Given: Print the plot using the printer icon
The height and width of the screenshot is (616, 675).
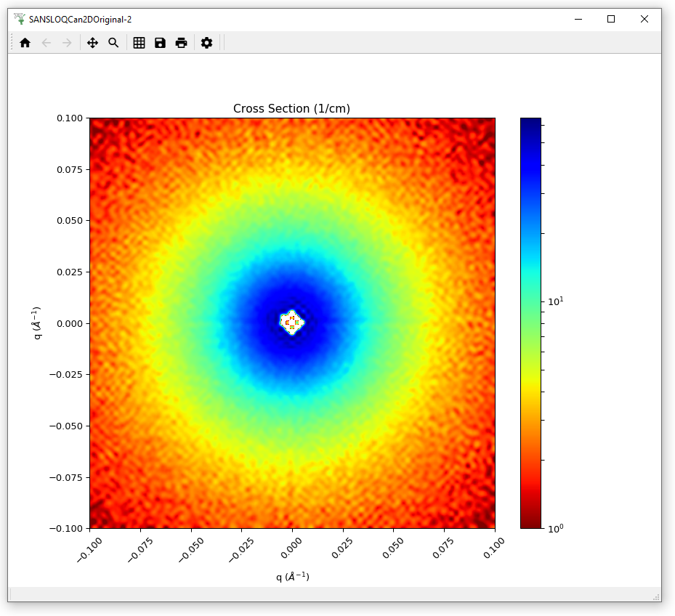Looking at the screenshot, I should tap(181, 43).
